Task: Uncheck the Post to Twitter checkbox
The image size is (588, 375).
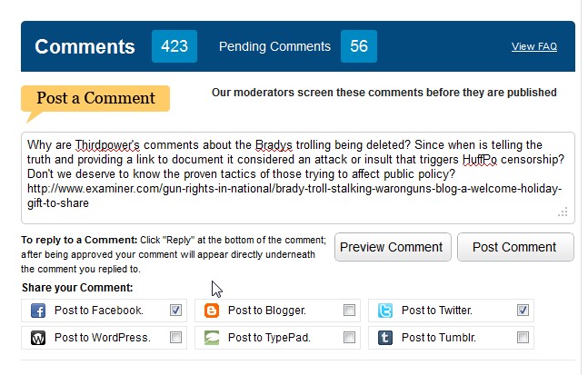Action: (x=523, y=311)
